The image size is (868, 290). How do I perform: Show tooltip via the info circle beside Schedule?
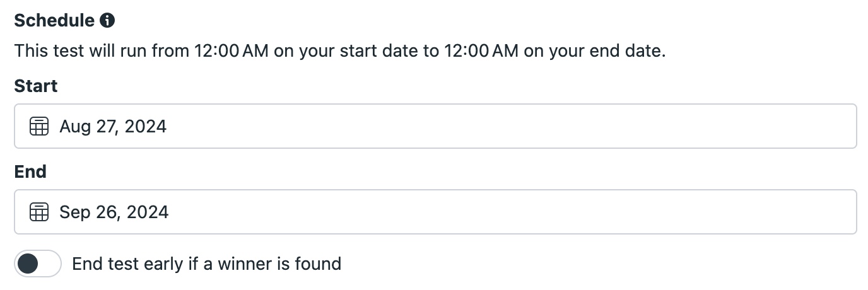coord(107,21)
